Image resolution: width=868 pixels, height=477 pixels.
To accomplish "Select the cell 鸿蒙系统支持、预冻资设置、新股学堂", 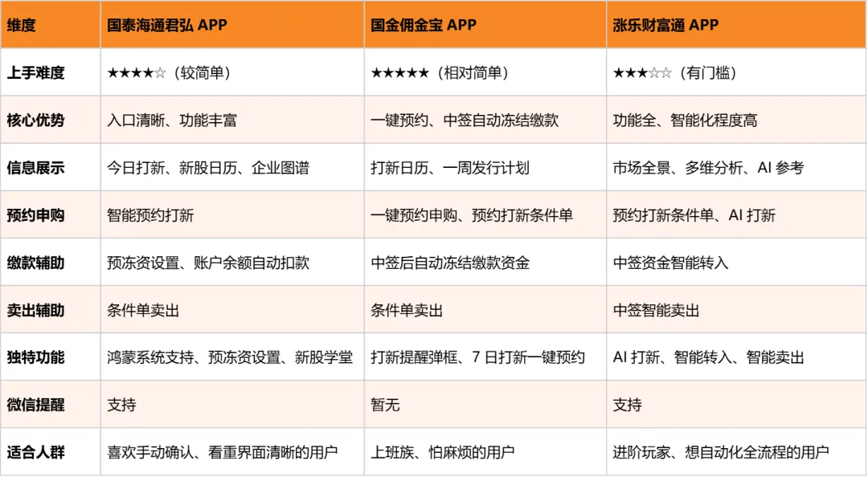I will (x=232, y=357).
